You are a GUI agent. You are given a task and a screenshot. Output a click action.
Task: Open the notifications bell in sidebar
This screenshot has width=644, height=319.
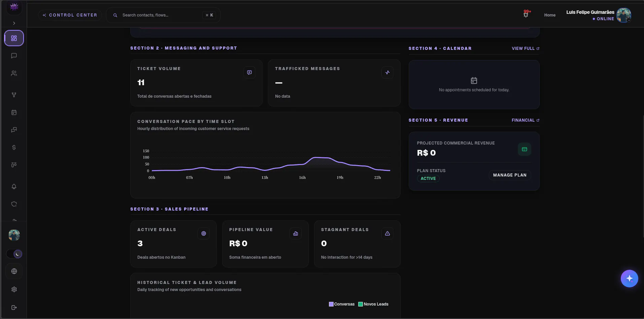pyautogui.click(x=14, y=187)
